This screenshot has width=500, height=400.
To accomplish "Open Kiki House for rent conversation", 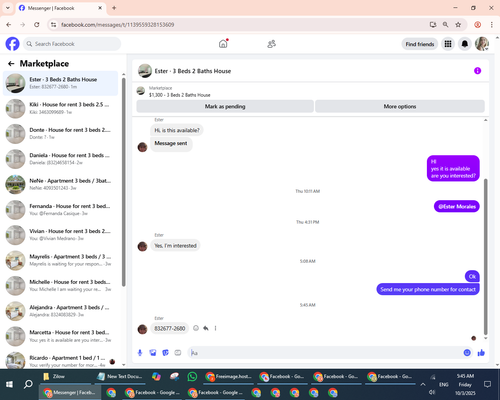I will (x=61, y=108).
